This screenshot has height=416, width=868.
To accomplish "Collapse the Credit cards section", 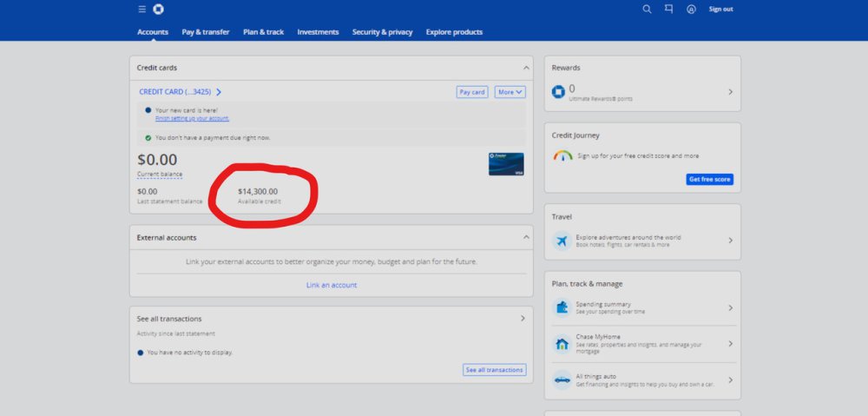I will pyautogui.click(x=526, y=68).
